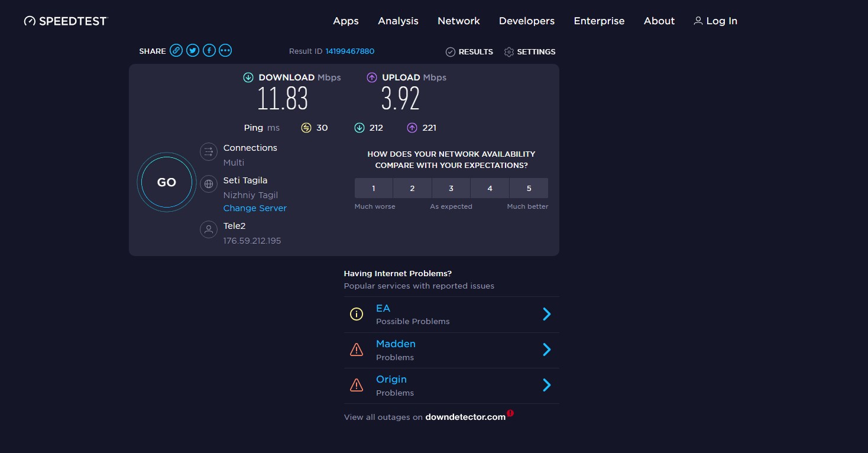This screenshot has height=453, width=868.
Task: Click the IP address 176.59.212.195
Action: point(252,241)
